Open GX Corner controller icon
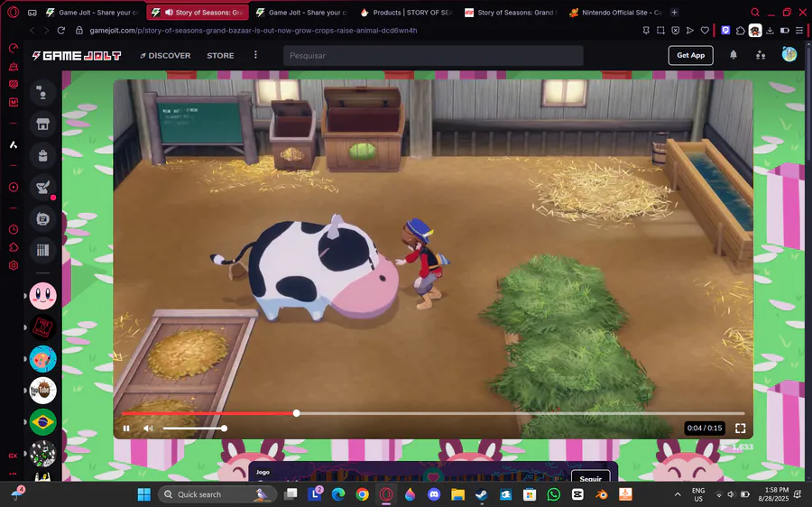 point(32,13)
